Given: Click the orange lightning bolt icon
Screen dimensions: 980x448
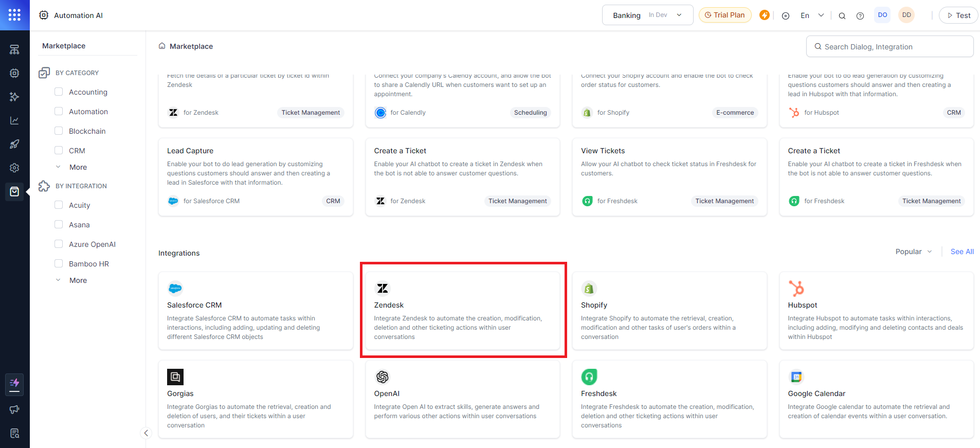Looking at the screenshot, I should [x=765, y=15].
